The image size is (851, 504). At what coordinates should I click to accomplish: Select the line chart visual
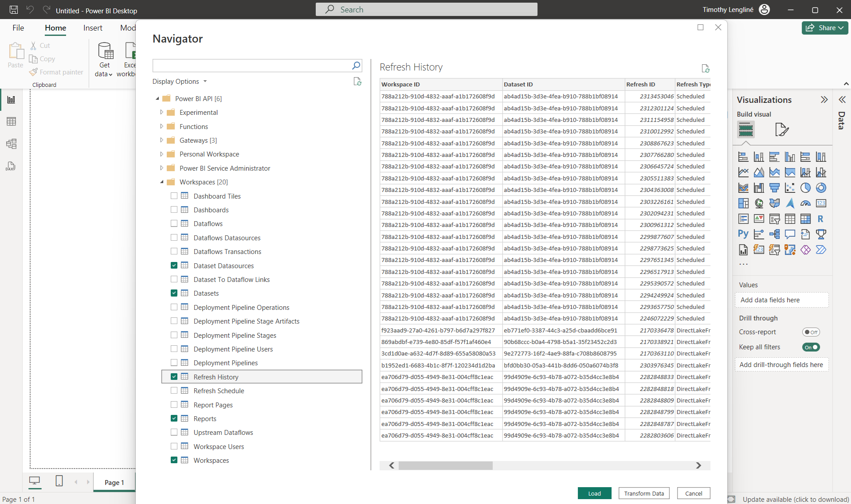tap(743, 172)
